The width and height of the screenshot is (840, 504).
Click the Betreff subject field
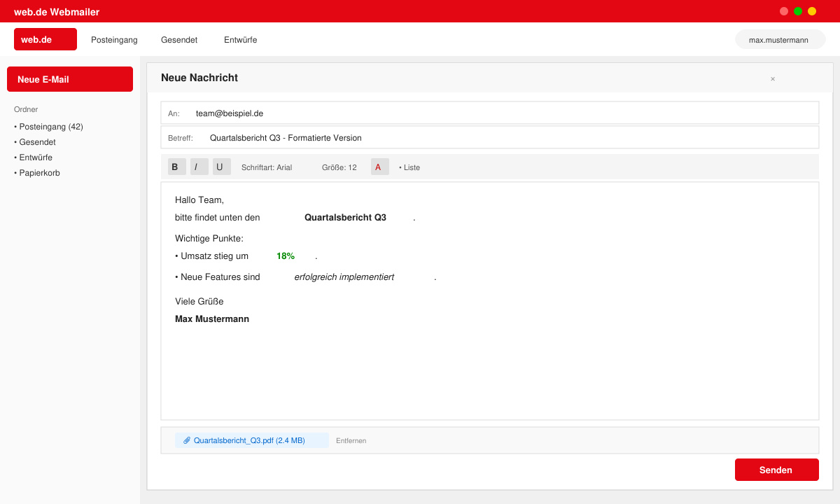(490, 137)
